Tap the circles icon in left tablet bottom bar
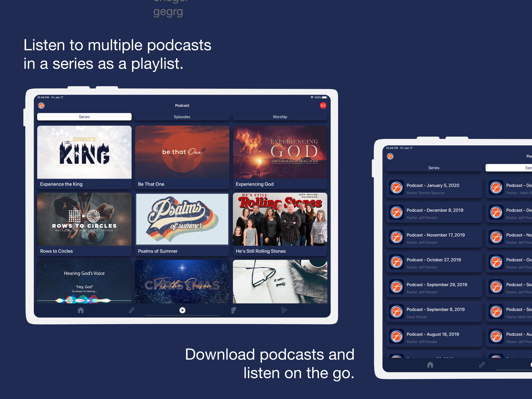The image size is (532, 399). pyautogui.click(x=284, y=310)
